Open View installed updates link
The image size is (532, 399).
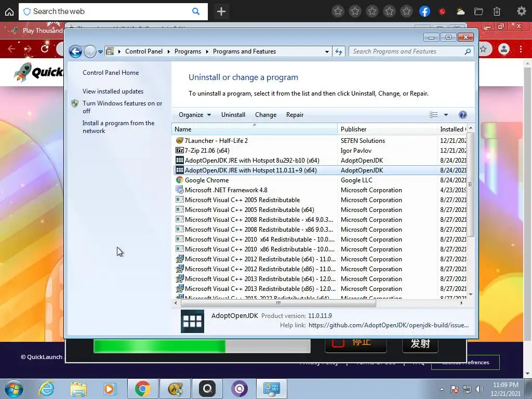coord(113,91)
